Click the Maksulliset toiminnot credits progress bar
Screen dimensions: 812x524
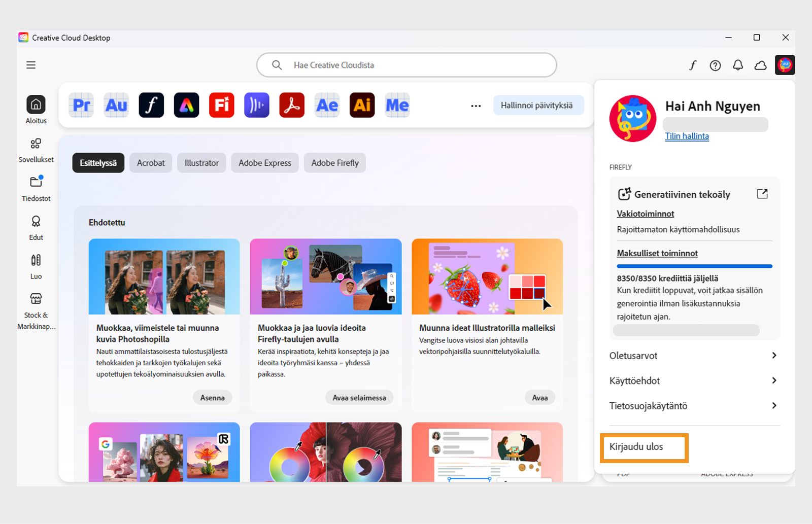coord(694,266)
